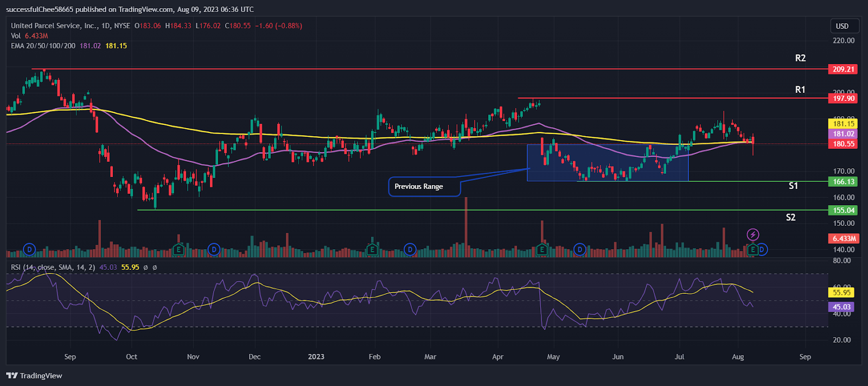The width and height of the screenshot is (868, 386).
Task: Select the RSI indicator legend
Action: (53, 267)
